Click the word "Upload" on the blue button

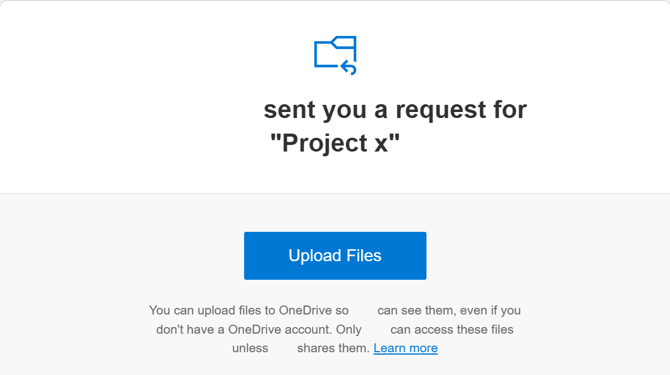[314, 256]
